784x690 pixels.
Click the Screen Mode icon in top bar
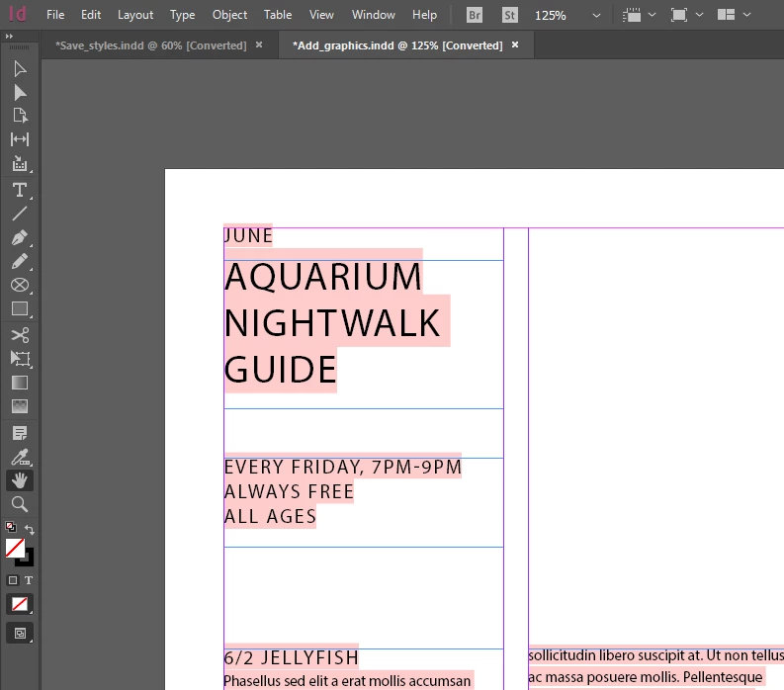679,15
